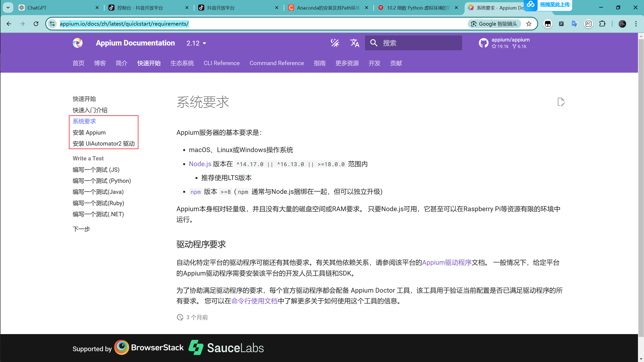This screenshot has height=362, width=644.
Task: Toggle the light/dark color scheme icon
Action: (x=335, y=43)
